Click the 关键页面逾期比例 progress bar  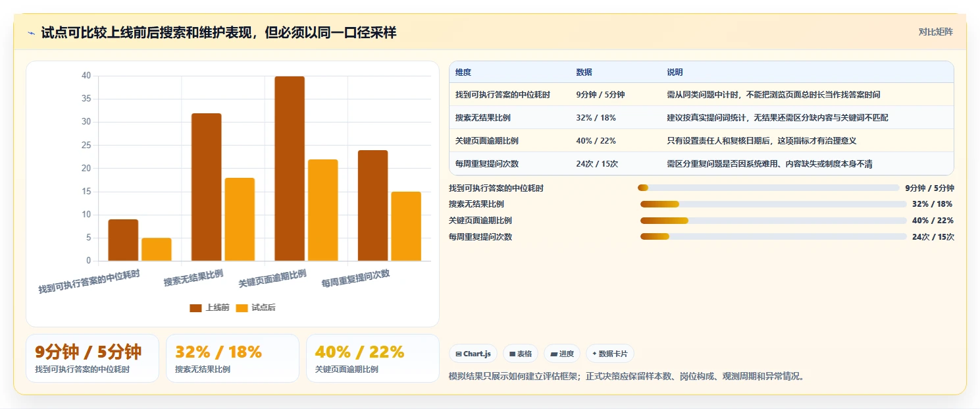(773, 221)
